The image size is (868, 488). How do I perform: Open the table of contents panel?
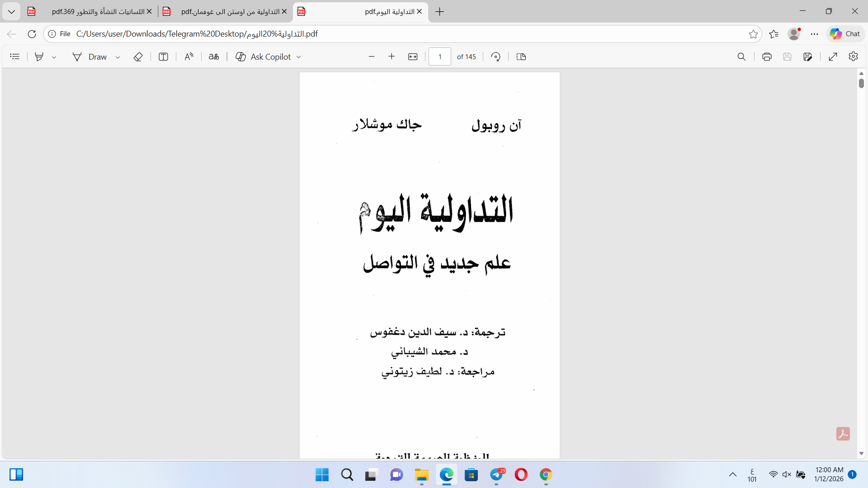coord(15,56)
